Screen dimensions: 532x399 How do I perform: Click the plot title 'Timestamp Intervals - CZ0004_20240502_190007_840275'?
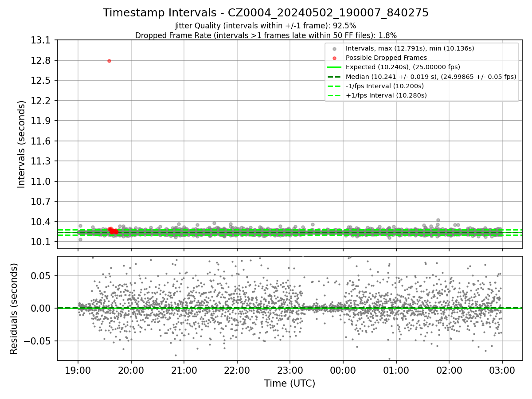pos(266,13)
